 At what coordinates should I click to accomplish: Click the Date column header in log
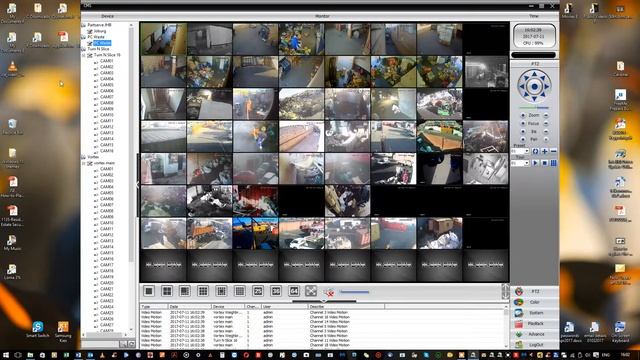[189, 306]
